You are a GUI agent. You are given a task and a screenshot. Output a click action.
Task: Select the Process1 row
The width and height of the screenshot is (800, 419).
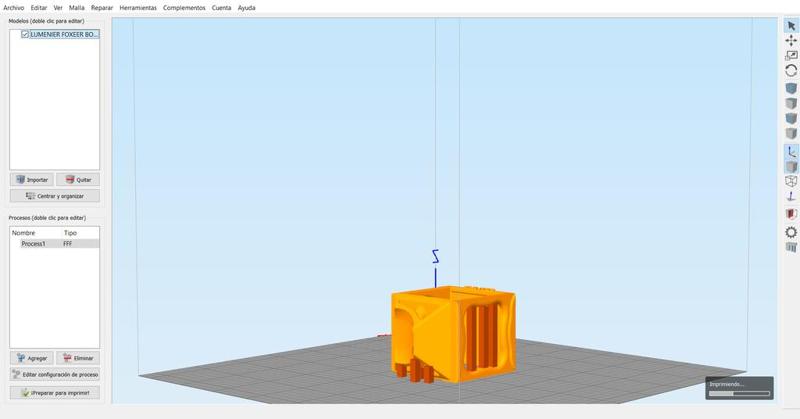point(55,244)
